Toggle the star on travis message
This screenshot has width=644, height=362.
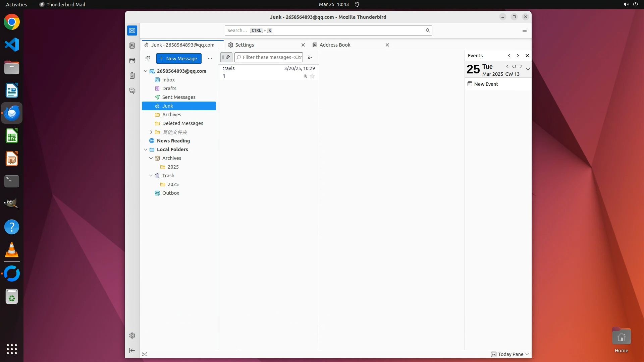pos(312,76)
